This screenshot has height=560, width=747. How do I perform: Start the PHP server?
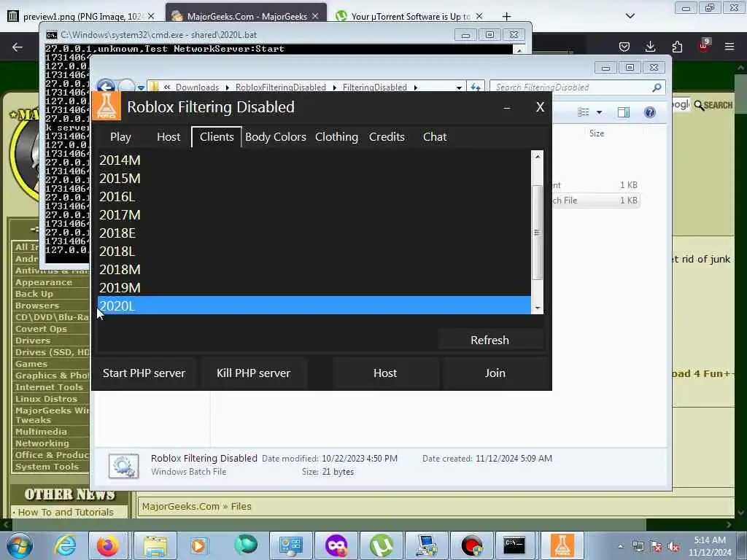click(144, 373)
